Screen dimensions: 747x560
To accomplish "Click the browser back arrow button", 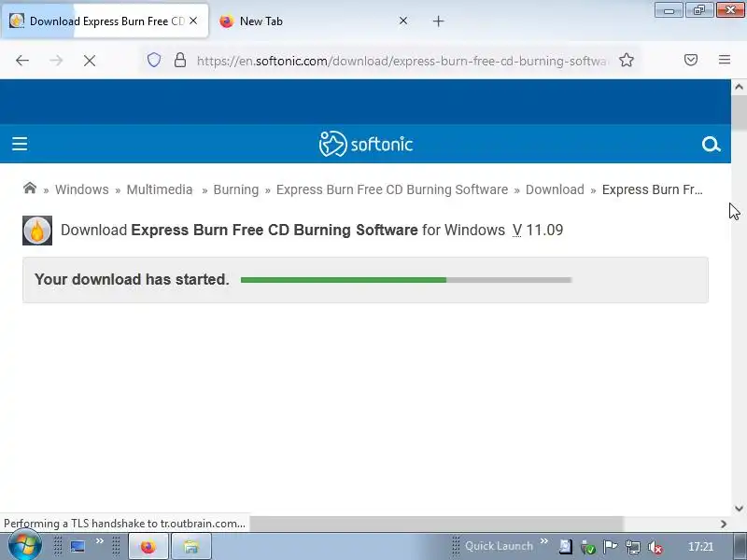I will click(22, 61).
